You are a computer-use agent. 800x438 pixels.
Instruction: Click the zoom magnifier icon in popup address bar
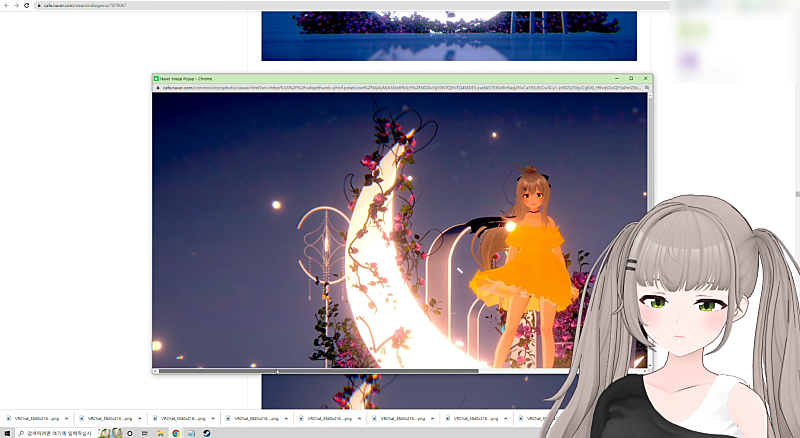[x=647, y=88]
